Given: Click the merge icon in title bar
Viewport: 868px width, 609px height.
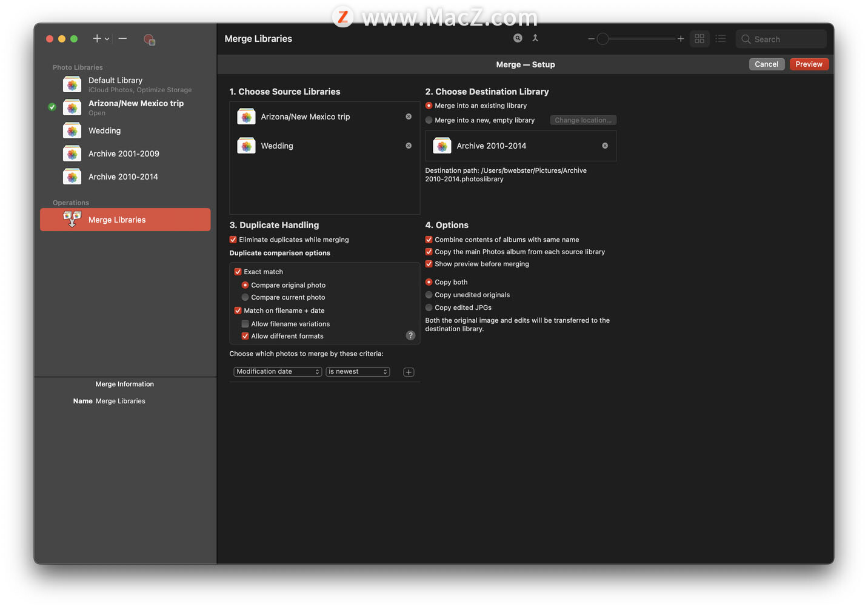Looking at the screenshot, I should (x=535, y=38).
